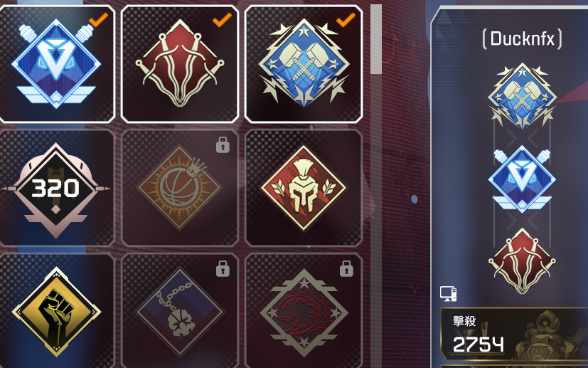Uncheck the orange checkmark on Predator badge
Viewport: 588px width, 368px height.
click(98, 20)
